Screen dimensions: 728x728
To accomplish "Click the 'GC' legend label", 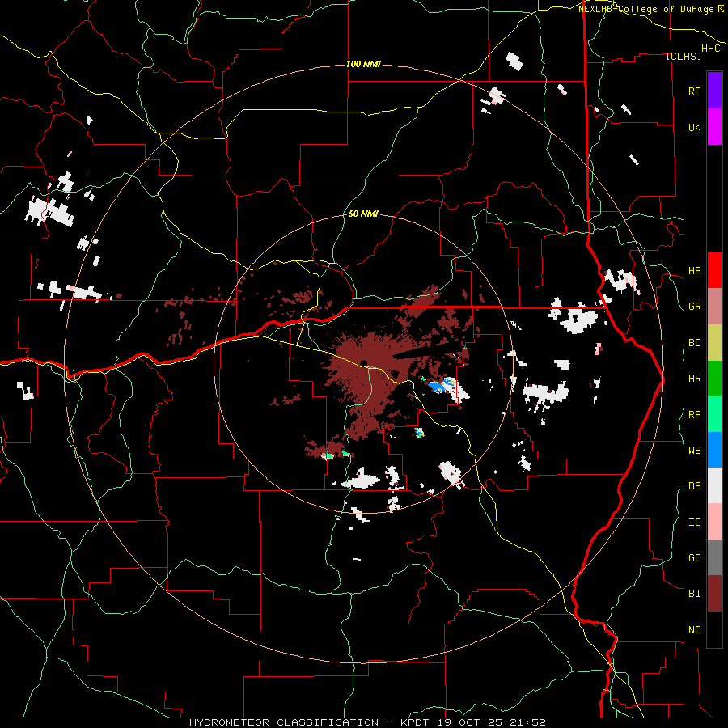I will [x=694, y=558].
